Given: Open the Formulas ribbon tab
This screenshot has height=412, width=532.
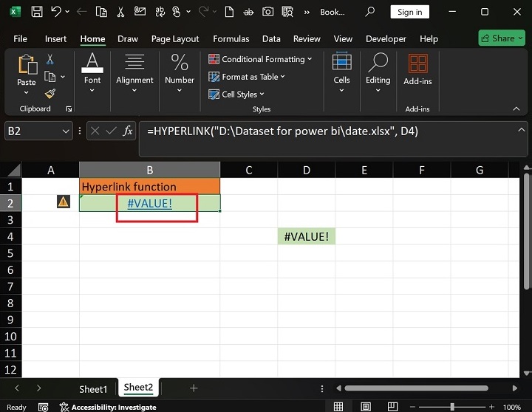Looking at the screenshot, I should pyautogui.click(x=231, y=38).
